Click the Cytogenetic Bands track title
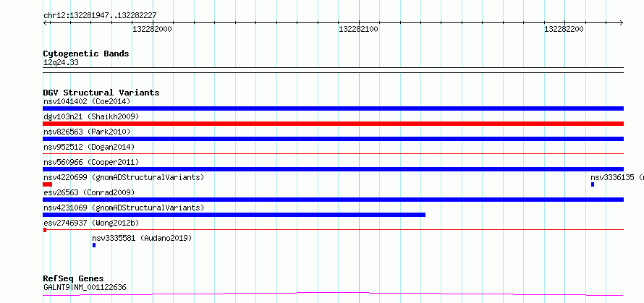This screenshot has height=303, width=644. pos(86,54)
